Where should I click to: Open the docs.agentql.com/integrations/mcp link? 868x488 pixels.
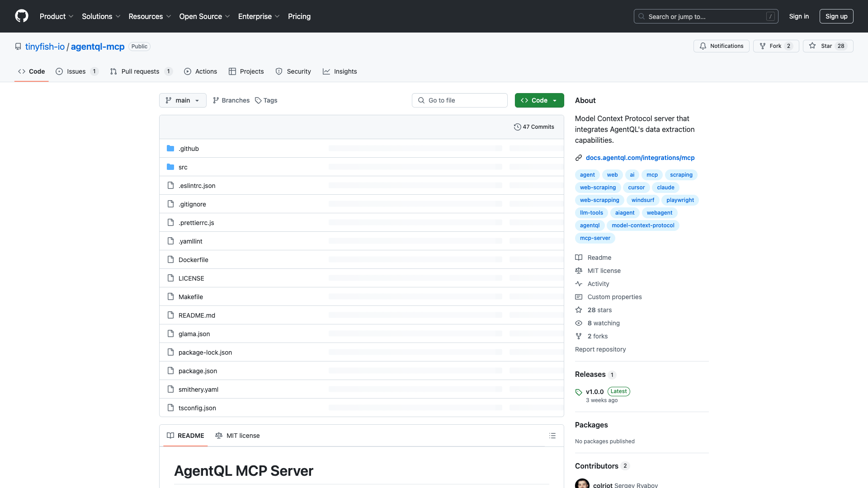tap(640, 158)
